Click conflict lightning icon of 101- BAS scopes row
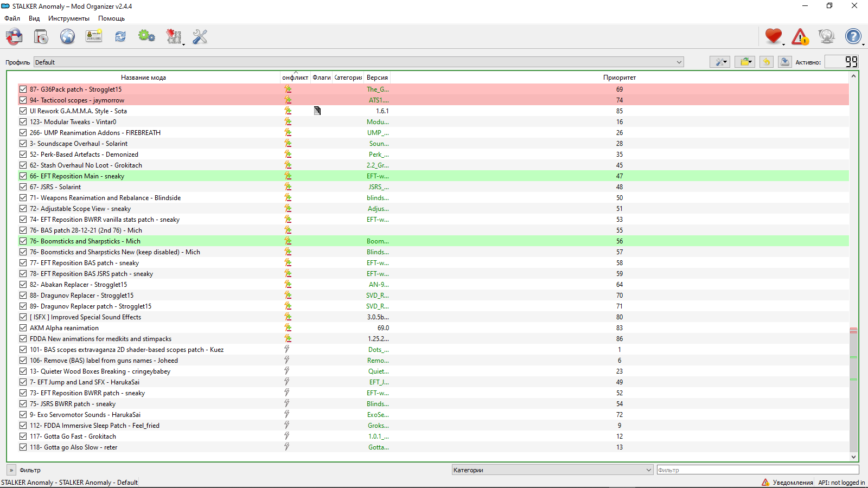868x488 pixels. click(287, 349)
